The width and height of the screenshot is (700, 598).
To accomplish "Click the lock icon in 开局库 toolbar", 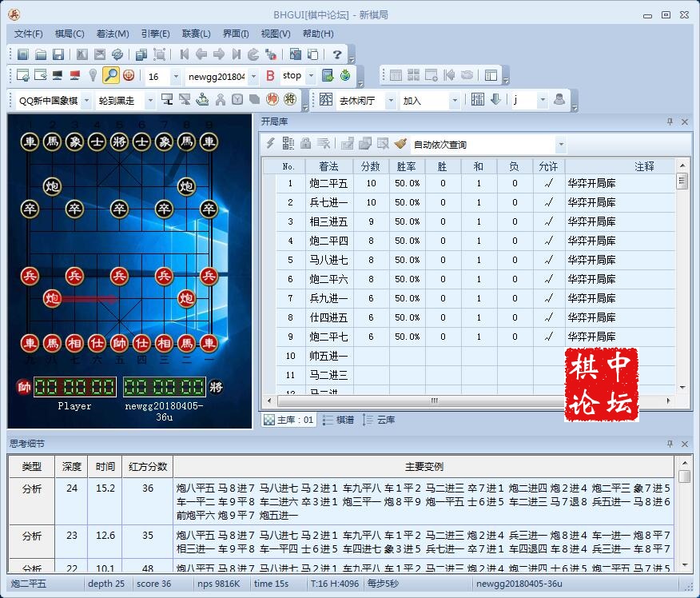I will point(306,143).
